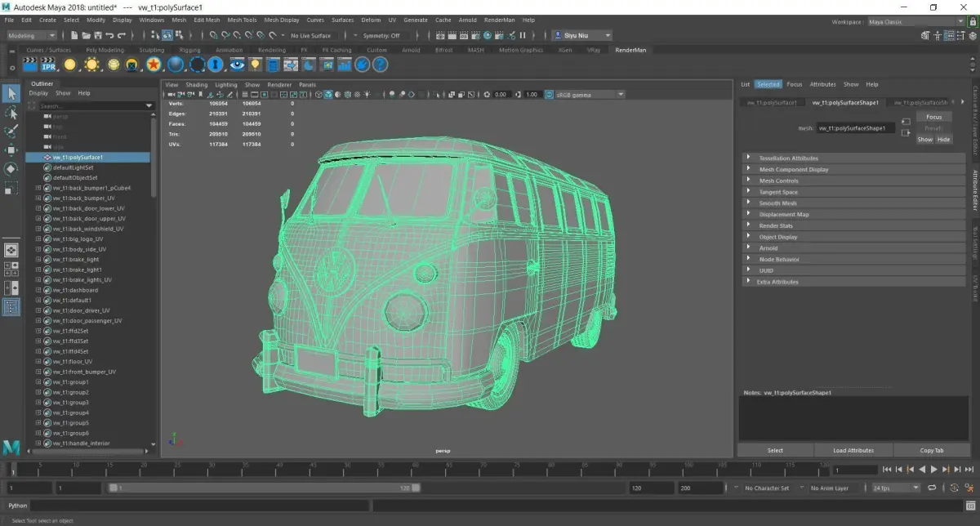Click the Rotate tool icon
The height and width of the screenshot is (526, 980).
pos(11,169)
